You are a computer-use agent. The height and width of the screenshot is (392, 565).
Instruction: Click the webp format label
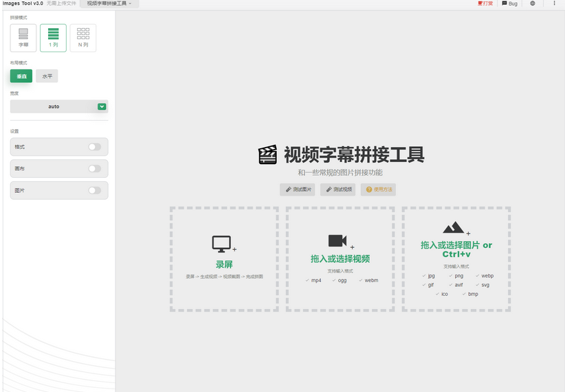coord(487,276)
